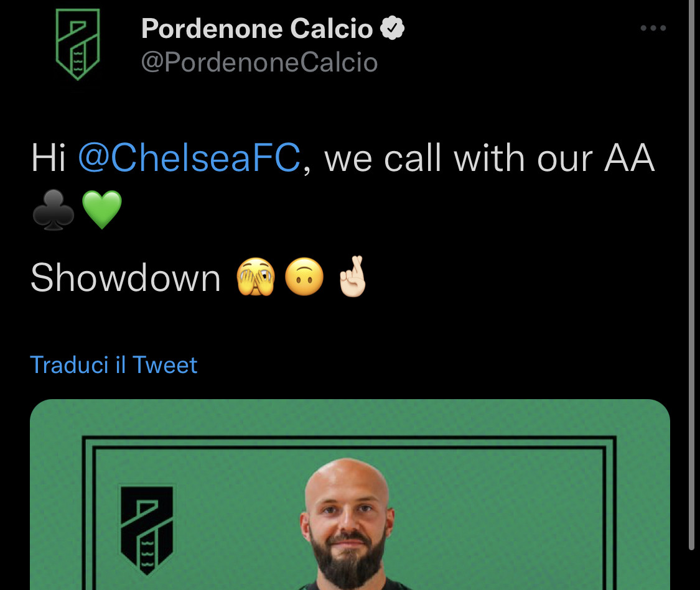Click the verified badge next to Pordenone Calcio
Image resolution: width=700 pixels, height=590 pixels.
pyautogui.click(x=393, y=29)
